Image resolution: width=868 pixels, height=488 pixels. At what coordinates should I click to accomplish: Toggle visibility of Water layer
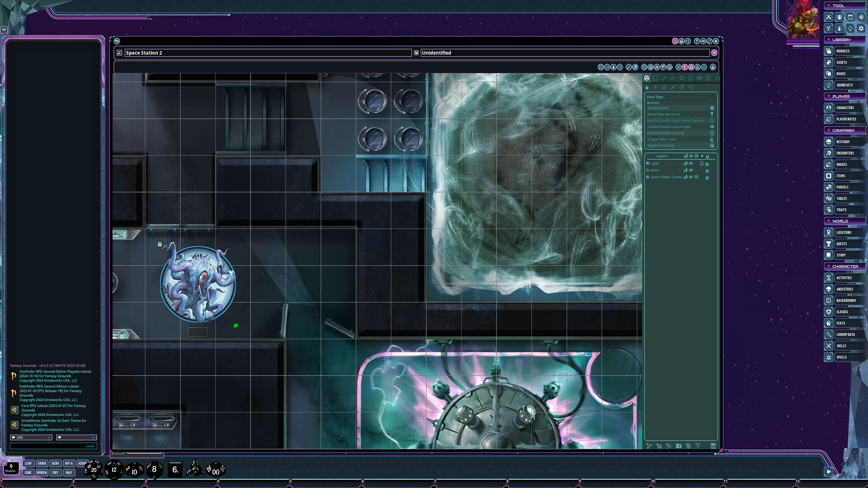(x=691, y=170)
